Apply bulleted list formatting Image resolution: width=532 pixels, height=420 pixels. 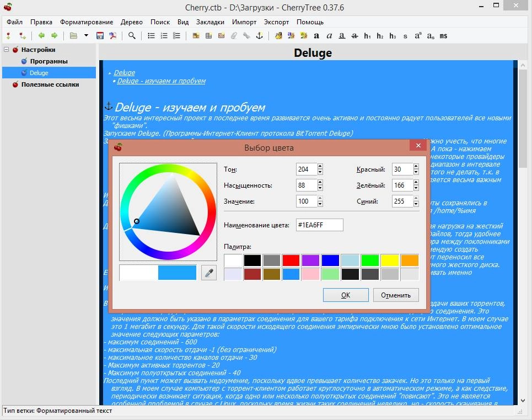[x=151, y=36]
